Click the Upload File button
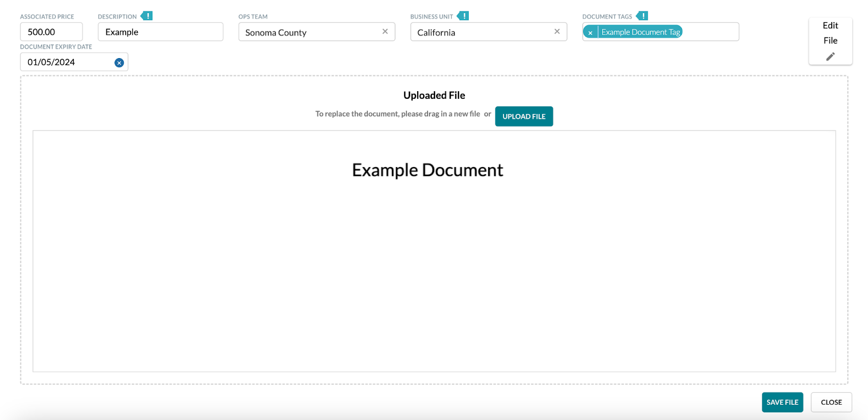 tap(524, 116)
